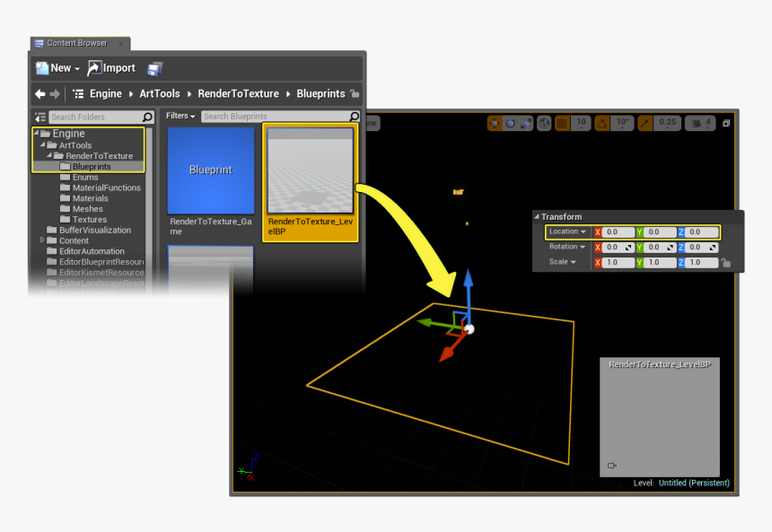Click the Location X value field
Viewport: 772px width, 532px height.
click(x=618, y=232)
